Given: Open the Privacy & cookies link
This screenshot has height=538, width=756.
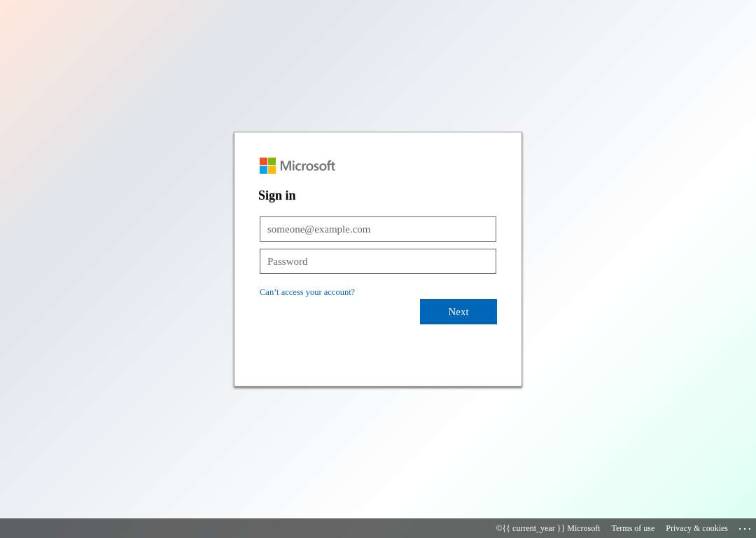Looking at the screenshot, I should [696, 528].
